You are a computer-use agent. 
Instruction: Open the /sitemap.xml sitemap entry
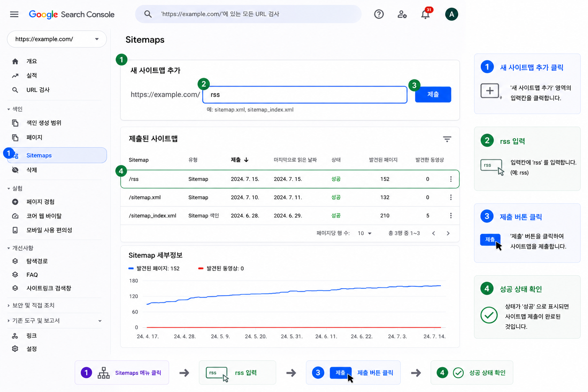click(145, 197)
